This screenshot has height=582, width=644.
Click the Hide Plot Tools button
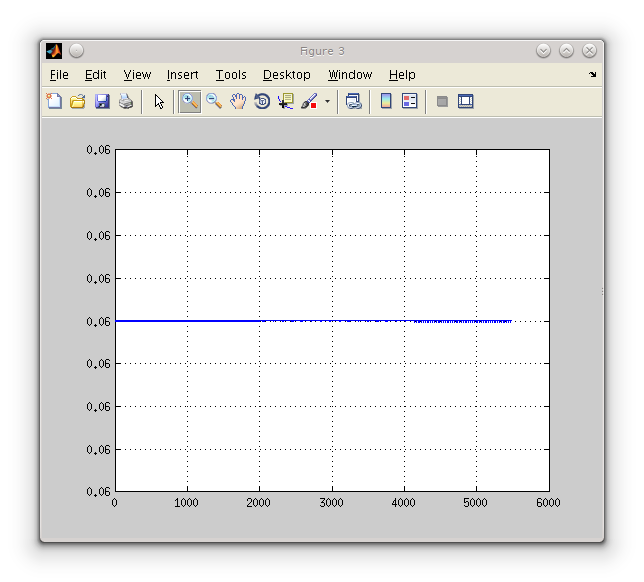pyautogui.click(x=442, y=101)
